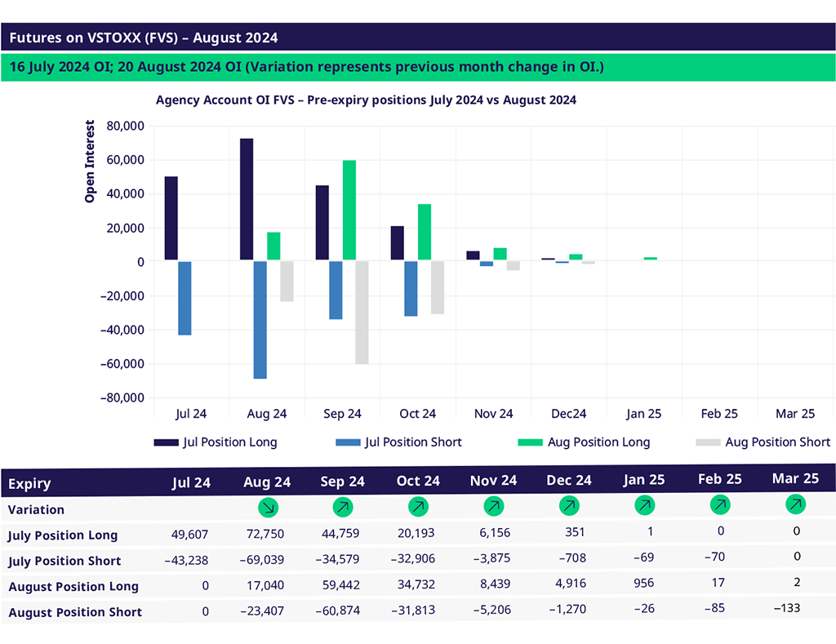Click the July Position Long row label

click(x=63, y=535)
